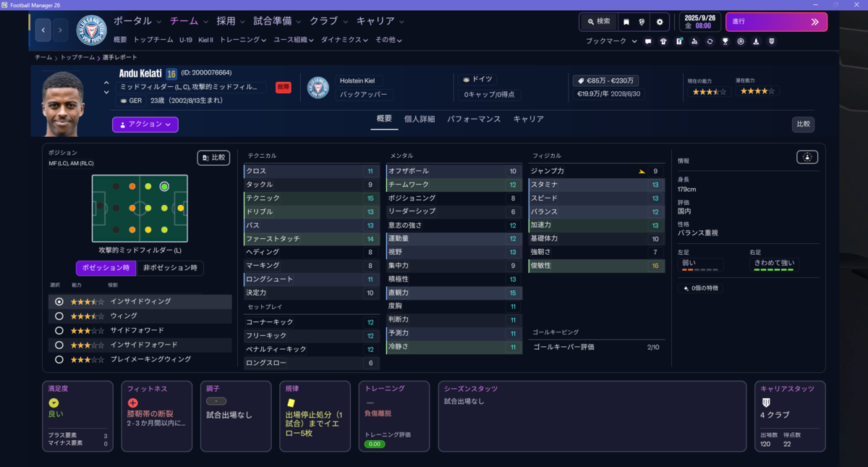Click the red 故障 injury badge
This screenshot has width=868, height=467.
[x=283, y=88]
